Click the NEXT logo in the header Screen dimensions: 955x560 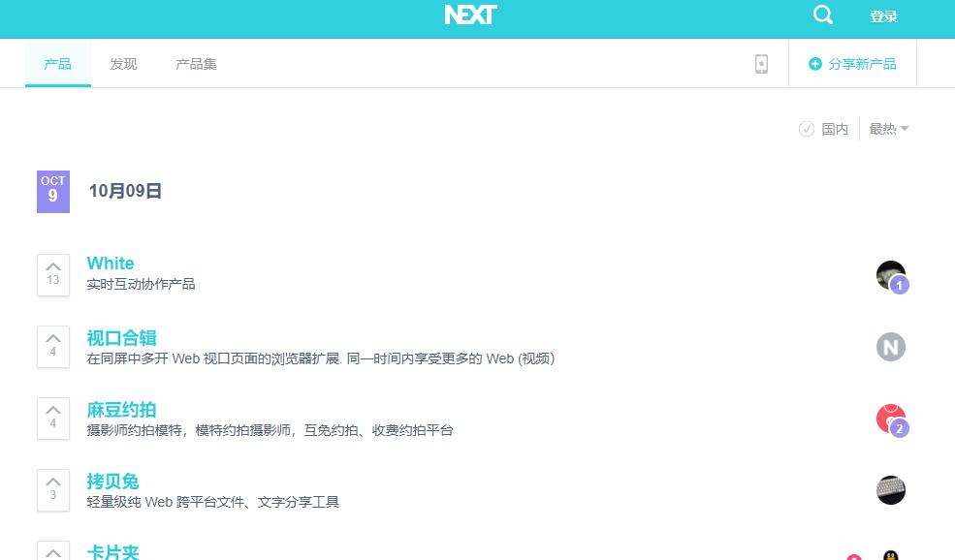tap(469, 16)
